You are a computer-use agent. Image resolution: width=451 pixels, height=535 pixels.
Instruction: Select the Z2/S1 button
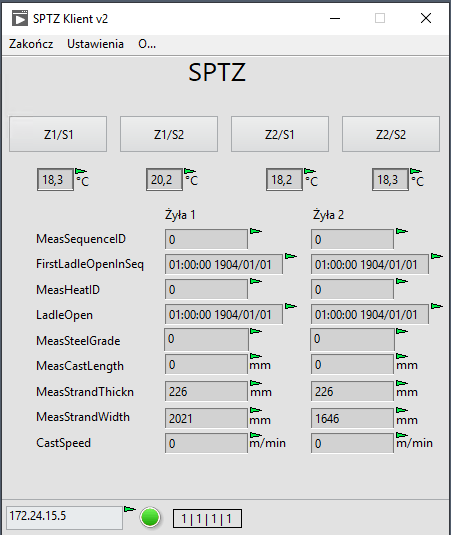[280, 134]
